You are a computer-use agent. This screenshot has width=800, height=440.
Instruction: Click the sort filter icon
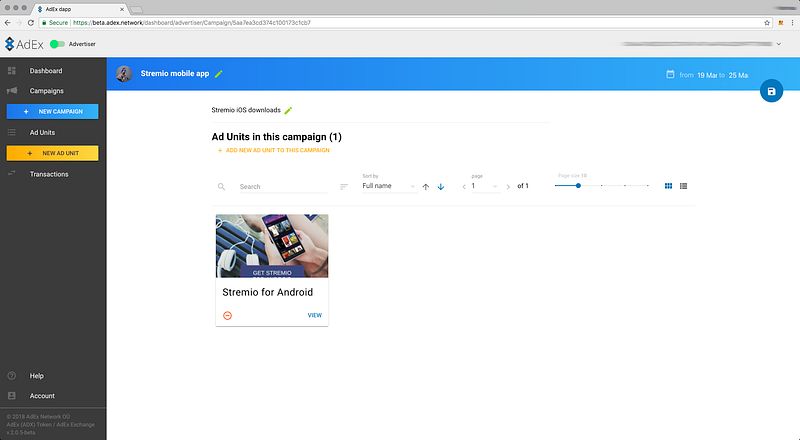click(344, 187)
